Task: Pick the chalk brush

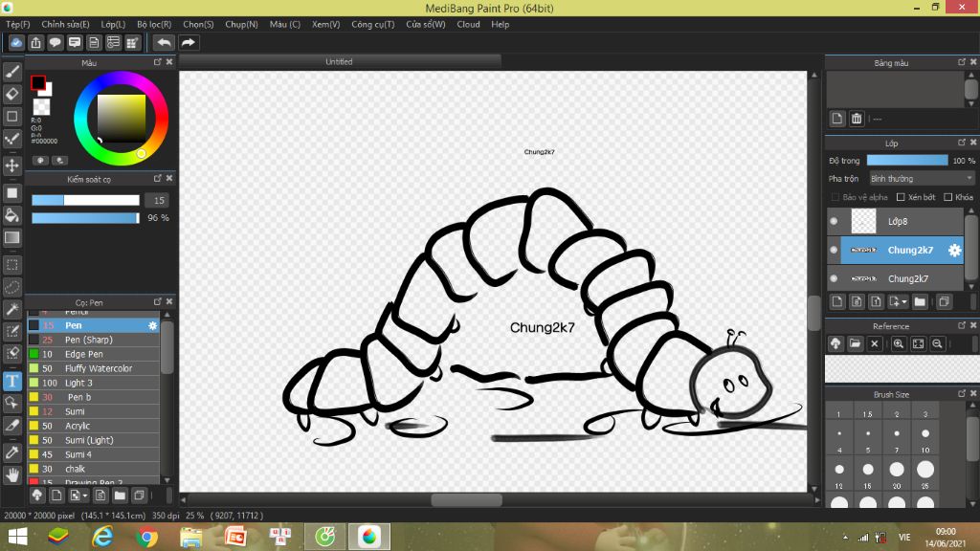Action: [x=94, y=469]
